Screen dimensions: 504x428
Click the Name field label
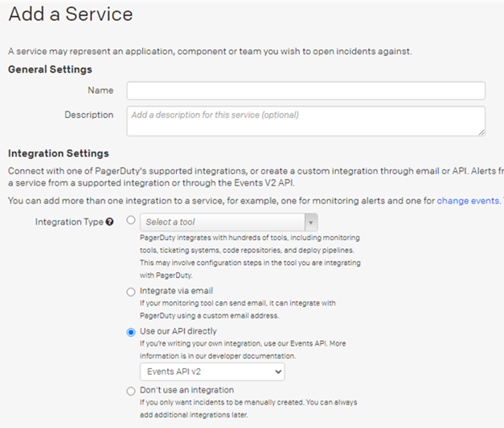click(x=101, y=90)
